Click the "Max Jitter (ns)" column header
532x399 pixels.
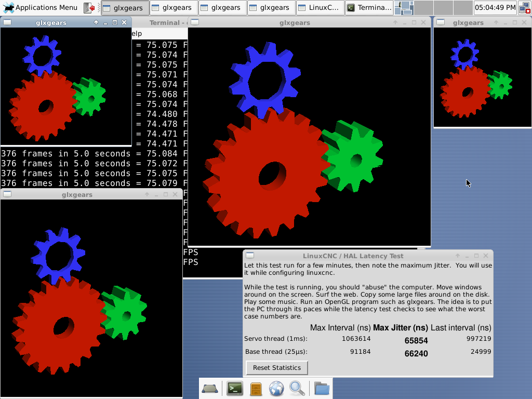(x=401, y=328)
